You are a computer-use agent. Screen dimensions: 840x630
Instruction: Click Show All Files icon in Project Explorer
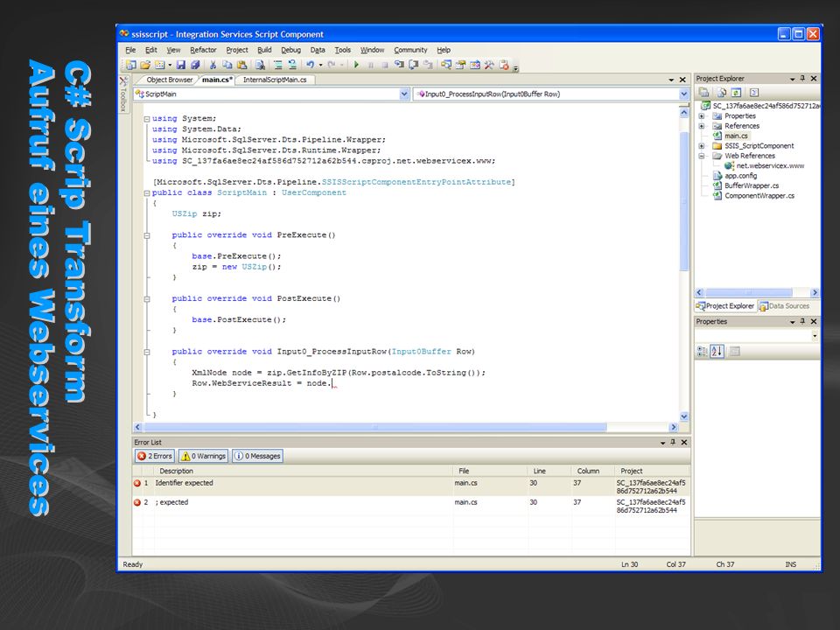721,92
